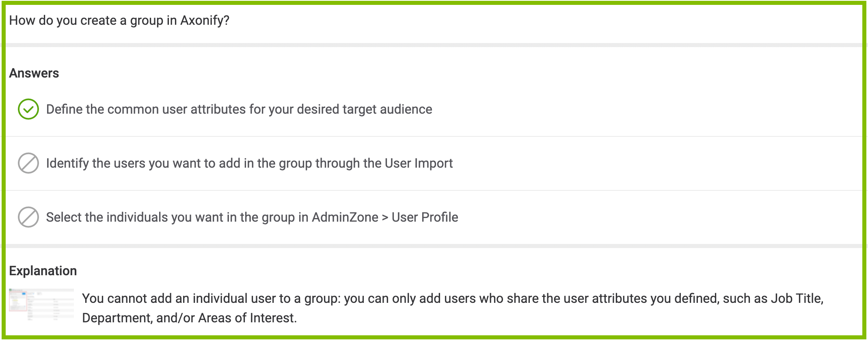Open the Explanation screenshot thumbnail

coord(41,304)
